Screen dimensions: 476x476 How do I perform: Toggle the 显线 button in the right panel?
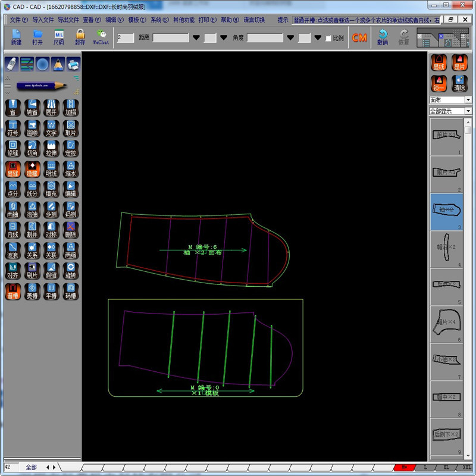(439, 62)
